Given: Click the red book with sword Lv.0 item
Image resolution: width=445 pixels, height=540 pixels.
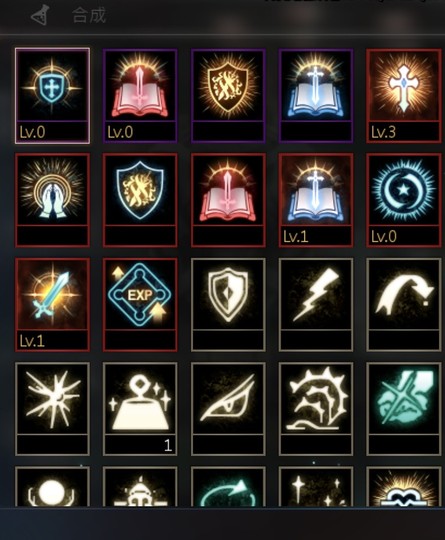Looking at the screenshot, I should pyautogui.click(x=140, y=95).
